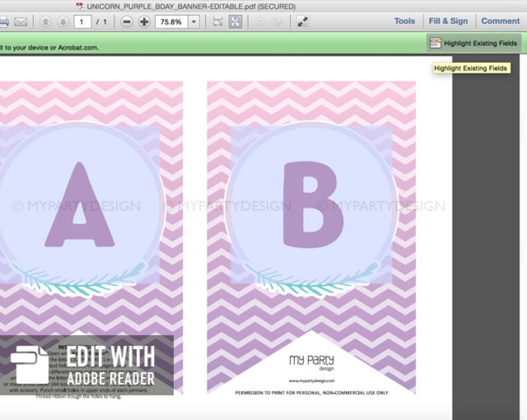
Task: Toggle the fit one full page icon
Action: coord(235,22)
